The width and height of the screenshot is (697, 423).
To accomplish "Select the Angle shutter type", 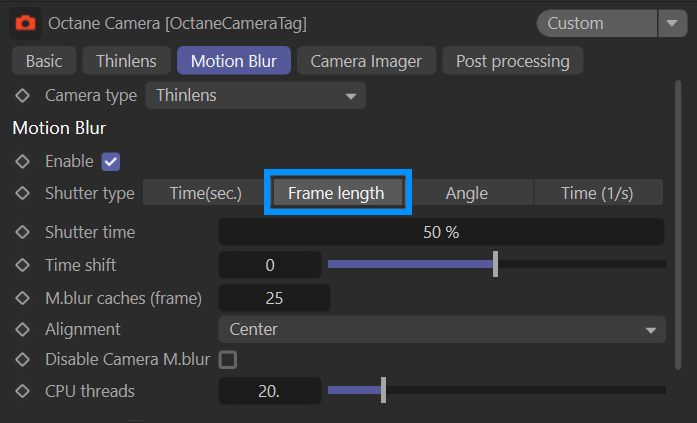I will click(466, 193).
